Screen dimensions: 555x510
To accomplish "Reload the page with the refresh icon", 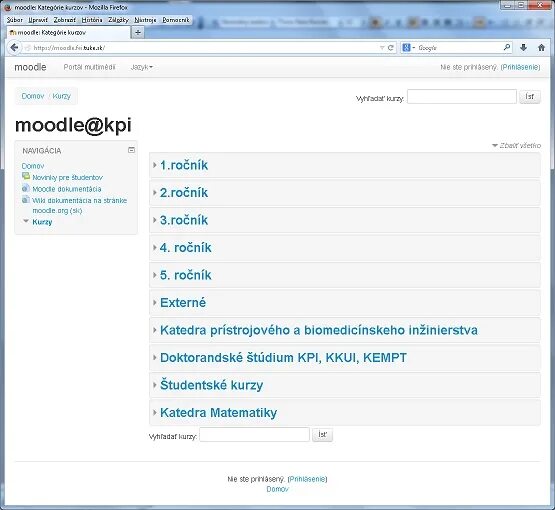I will coord(391,47).
